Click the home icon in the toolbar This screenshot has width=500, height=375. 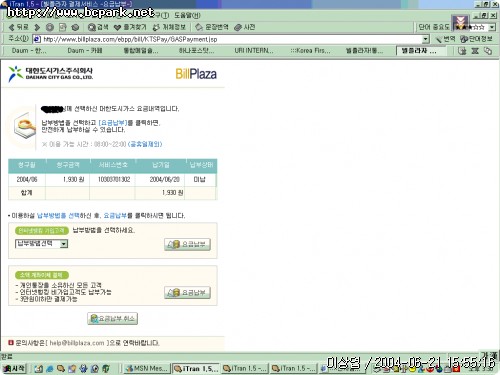[75, 27]
